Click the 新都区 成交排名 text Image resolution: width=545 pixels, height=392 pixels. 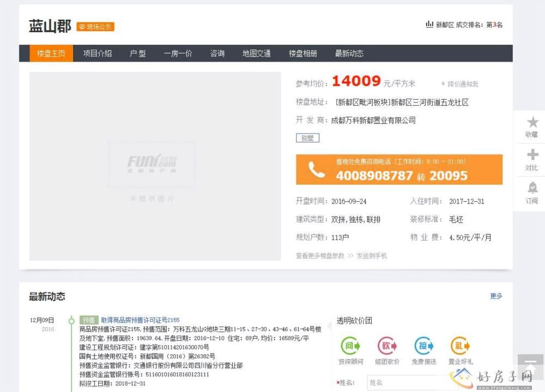(x=459, y=25)
